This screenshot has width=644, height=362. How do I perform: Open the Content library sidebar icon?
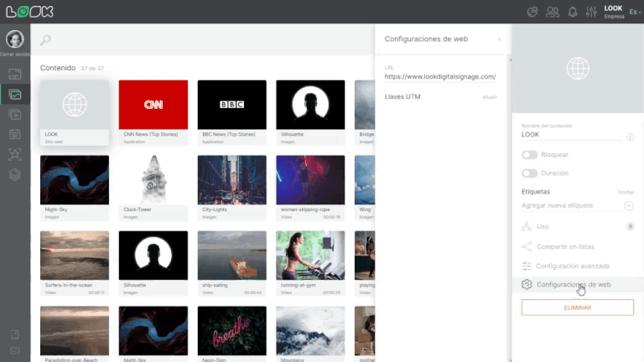tap(15, 95)
